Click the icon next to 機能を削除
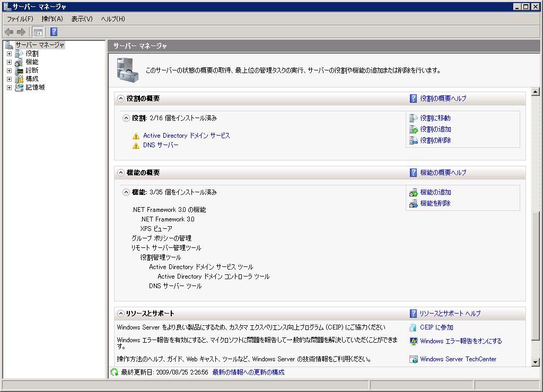 pos(413,203)
